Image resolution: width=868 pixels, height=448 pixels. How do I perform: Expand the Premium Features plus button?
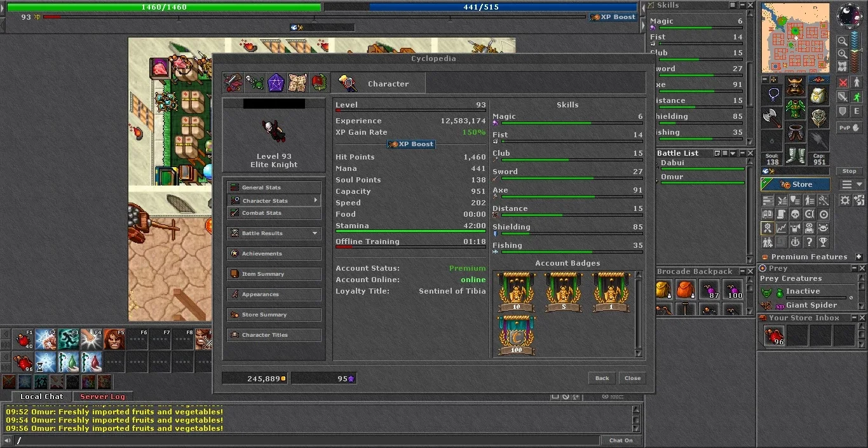[858, 257]
